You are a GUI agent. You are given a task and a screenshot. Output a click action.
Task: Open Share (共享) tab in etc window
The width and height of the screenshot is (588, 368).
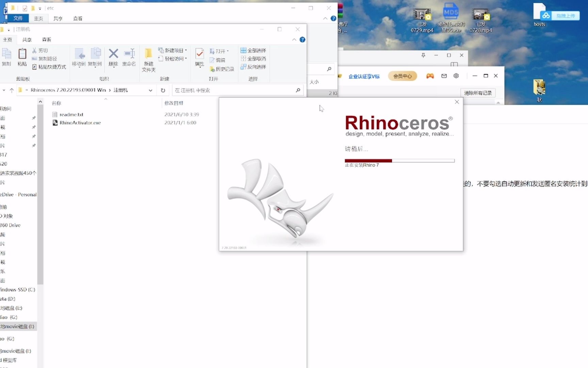tap(58, 18)
